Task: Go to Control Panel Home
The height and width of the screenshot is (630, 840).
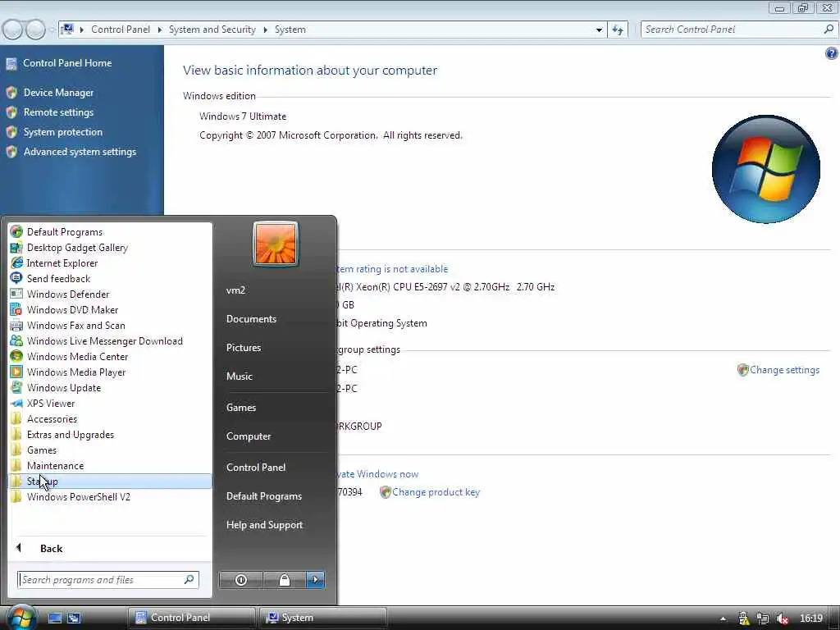Action: [67, 63]
